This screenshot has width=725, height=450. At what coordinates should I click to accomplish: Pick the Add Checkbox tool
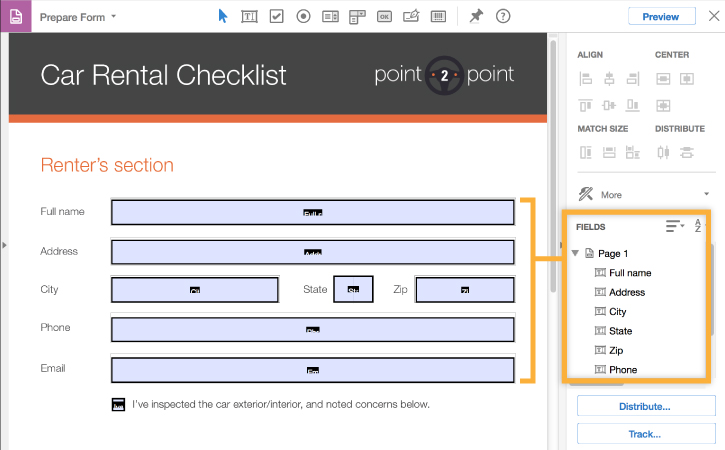click(276, 16)
